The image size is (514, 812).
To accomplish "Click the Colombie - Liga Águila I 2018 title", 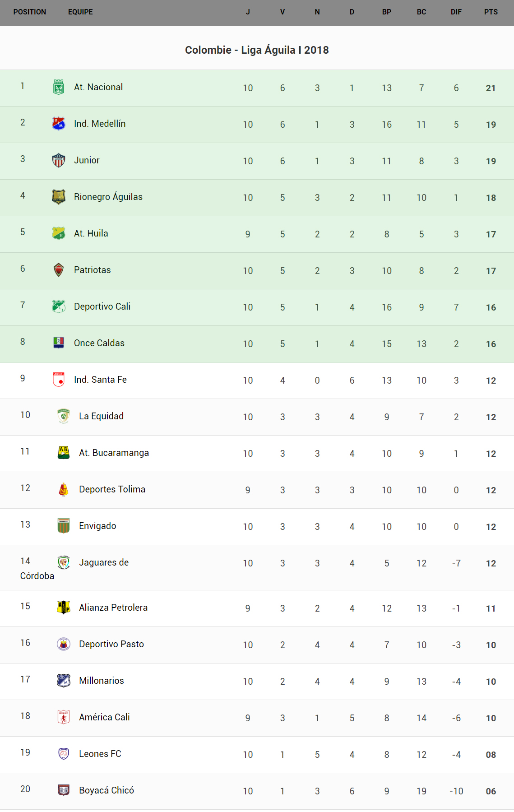I will point(257,50).
